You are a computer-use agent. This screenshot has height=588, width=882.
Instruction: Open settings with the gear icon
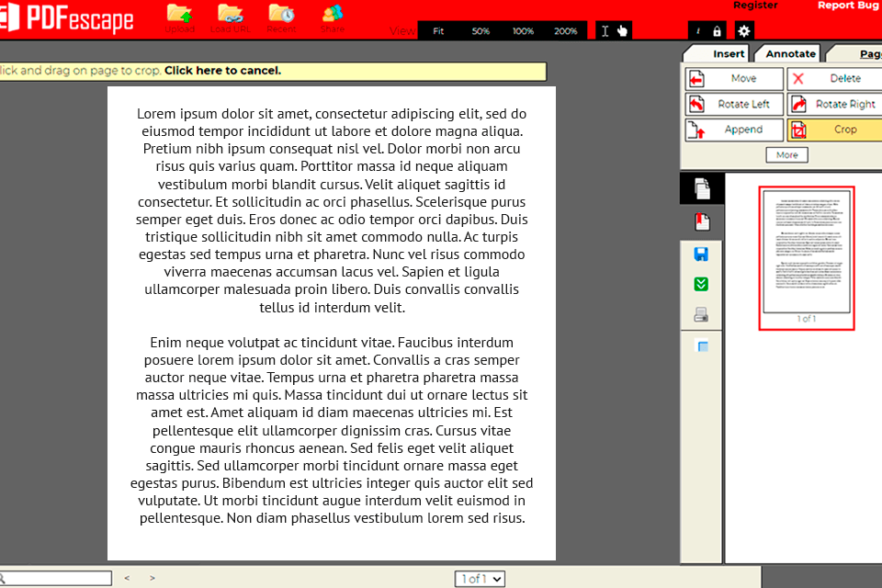click(744, 31)
